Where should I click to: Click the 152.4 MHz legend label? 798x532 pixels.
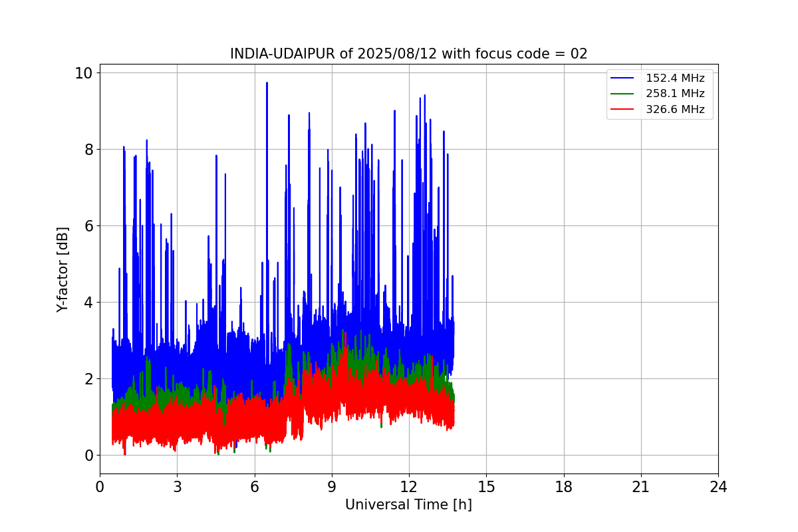click(675, 78)
